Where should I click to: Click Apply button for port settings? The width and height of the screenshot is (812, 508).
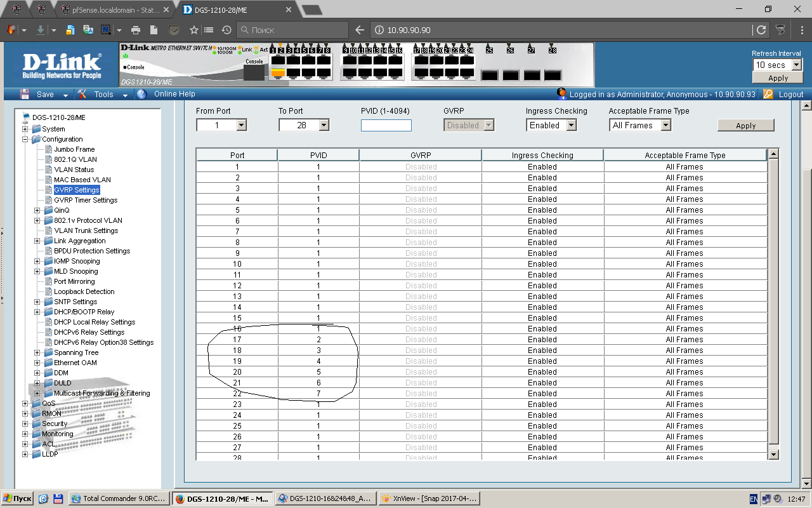pyautogui.click(x=745, y=126)
